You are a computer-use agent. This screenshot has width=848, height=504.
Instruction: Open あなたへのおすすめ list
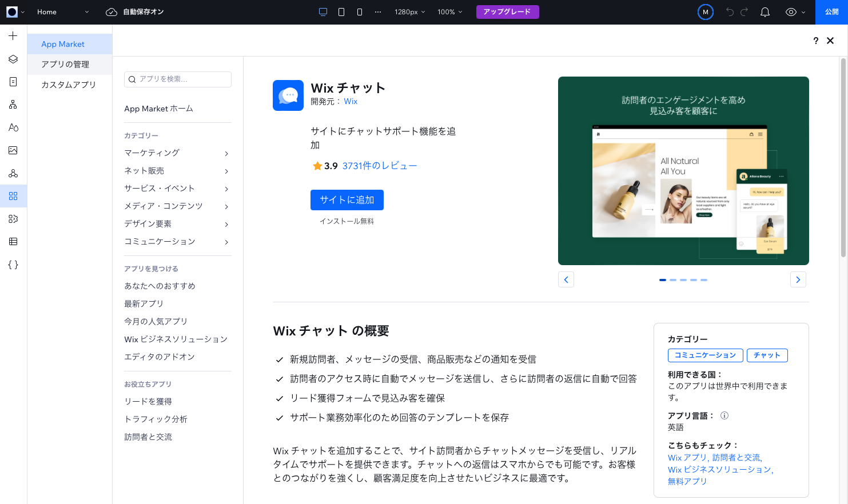[160, 286]
